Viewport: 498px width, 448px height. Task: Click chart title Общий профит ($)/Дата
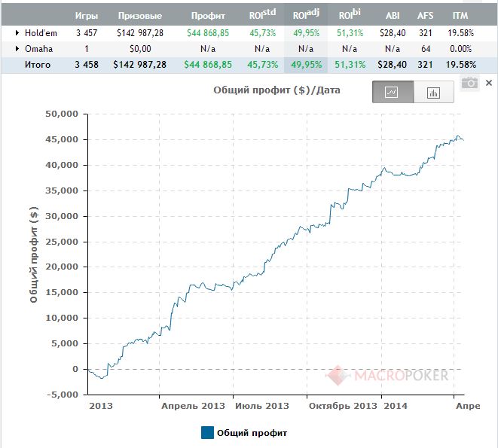[x=276, y=90]
